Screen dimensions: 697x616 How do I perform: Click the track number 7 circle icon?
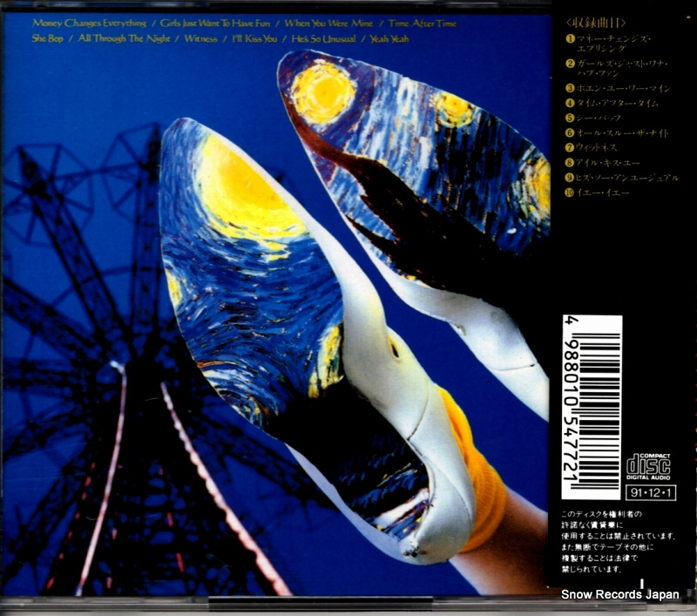pyautogui.click(x=569, y=147)
